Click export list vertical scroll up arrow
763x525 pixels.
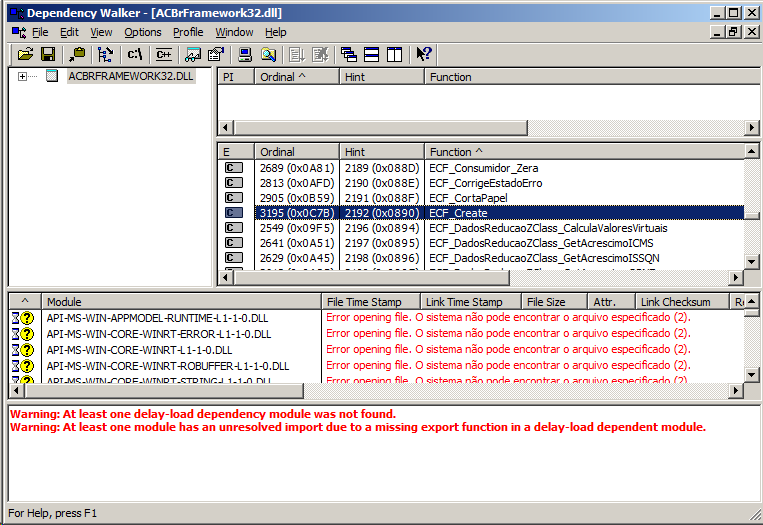pyautogui.click(x=751, y=151)
